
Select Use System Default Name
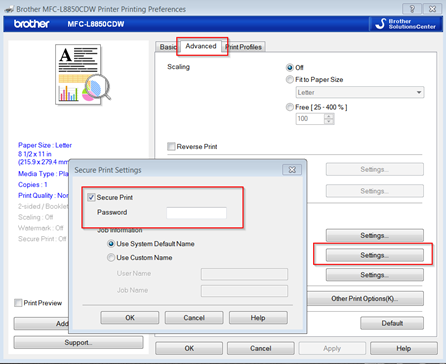[111, 244]
